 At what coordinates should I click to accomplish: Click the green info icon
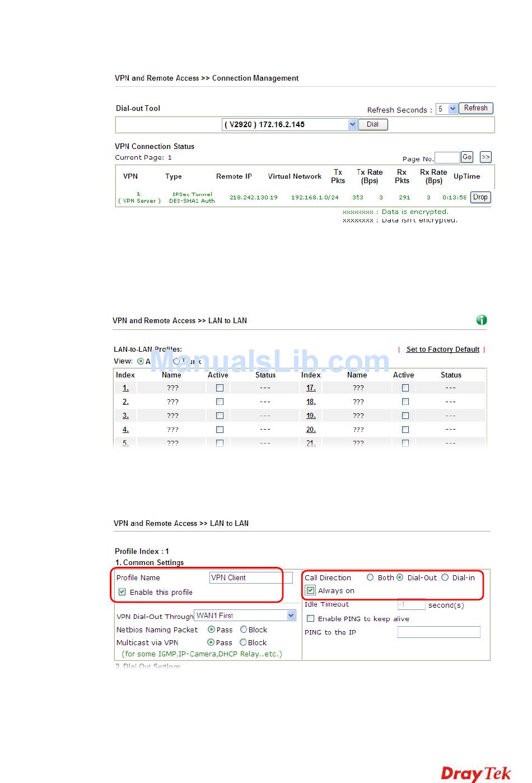coord(481,320)
